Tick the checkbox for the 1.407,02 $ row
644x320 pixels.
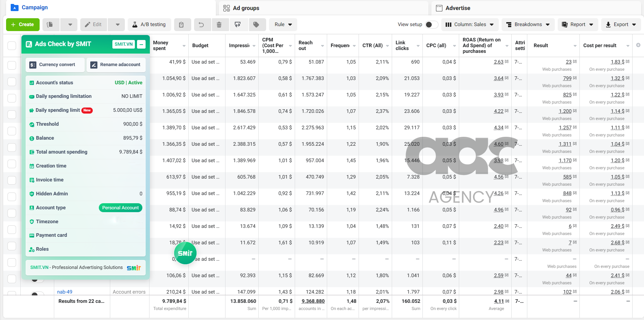pos(12,164)
